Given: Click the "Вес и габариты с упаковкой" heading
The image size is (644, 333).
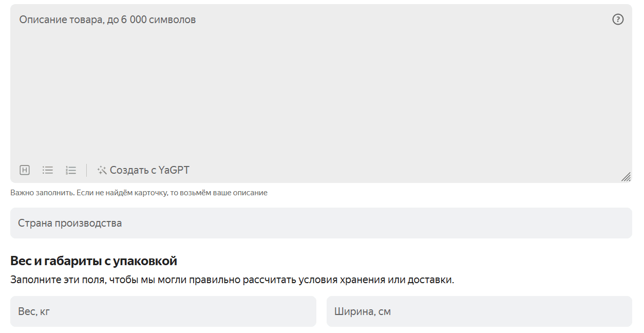Looking at the screenshot, I should (x=93, y=261).
